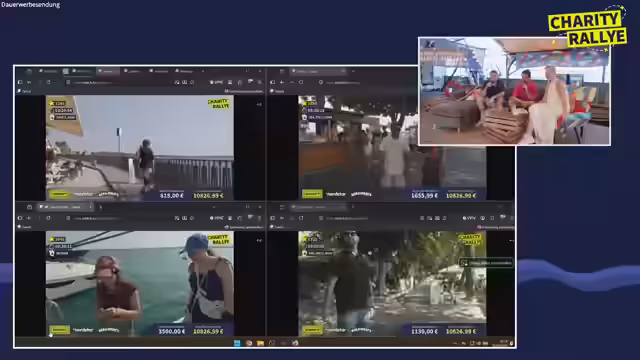Reload the bottom-right browser page
Image resolution: width=640 pixels, height=360 pixels.
click(x=301, y=218)
